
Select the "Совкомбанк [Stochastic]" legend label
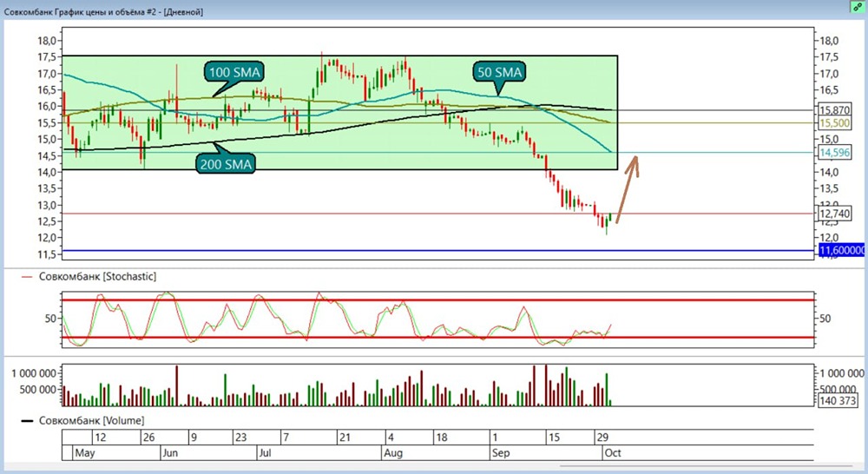tap(97, 276)
